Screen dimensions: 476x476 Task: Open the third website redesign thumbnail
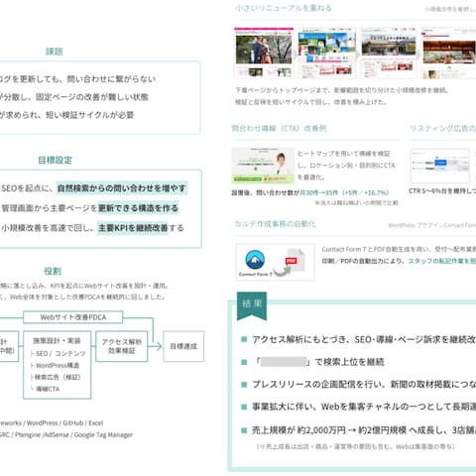pyautogui.click(x=389, y=53)
